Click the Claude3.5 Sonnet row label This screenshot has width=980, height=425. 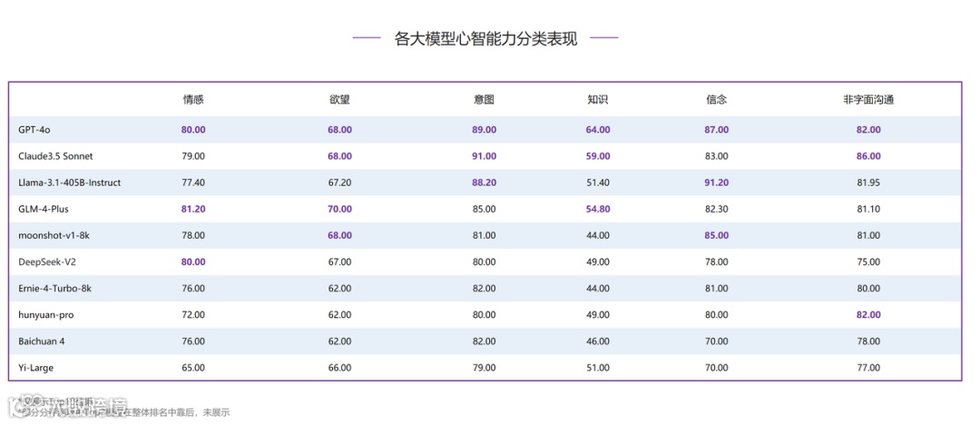click(x=55, y=156)
